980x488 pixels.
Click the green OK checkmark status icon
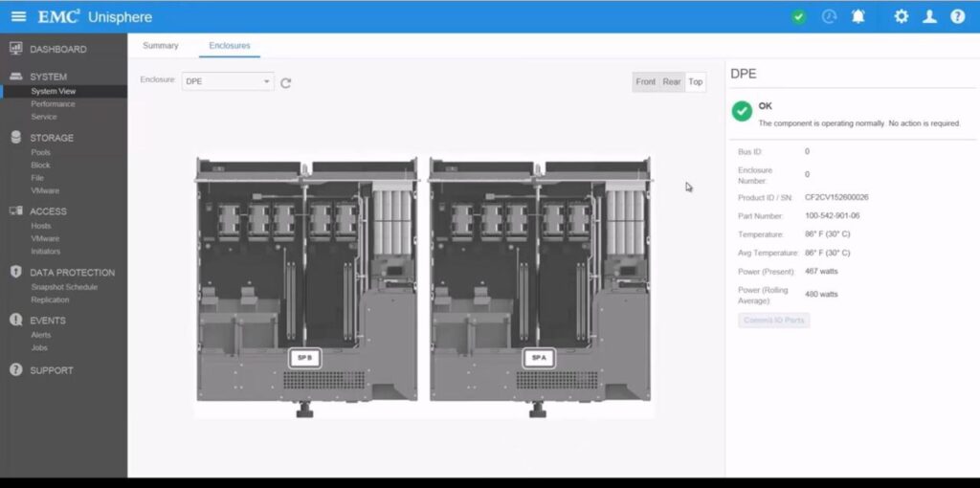(x=742, y=111)
